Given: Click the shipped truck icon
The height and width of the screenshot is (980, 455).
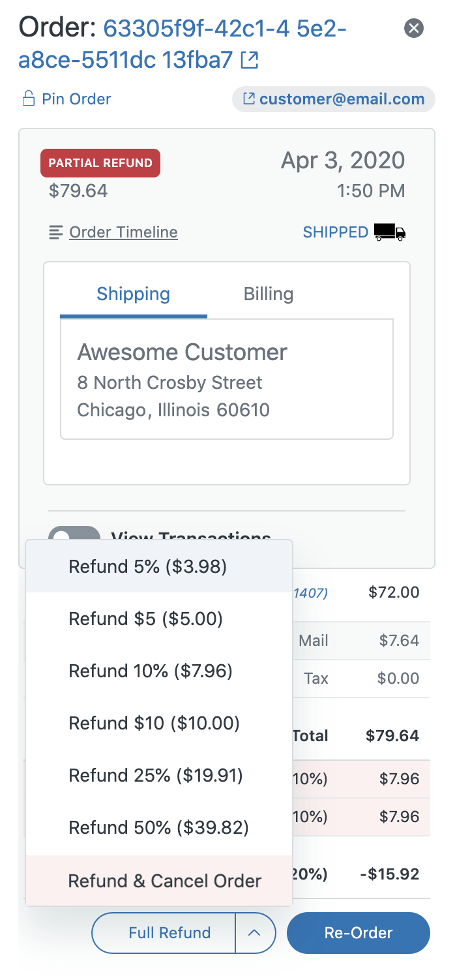Looking at the screenshot, I should [x=390, y=232].
